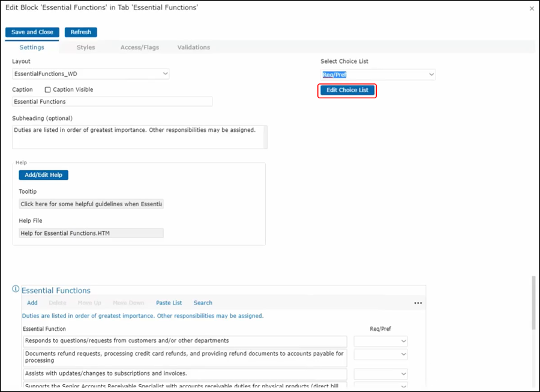This screenshot has width=540, height=392.
Task: Click the Refresh button
Action: point(81,32)
